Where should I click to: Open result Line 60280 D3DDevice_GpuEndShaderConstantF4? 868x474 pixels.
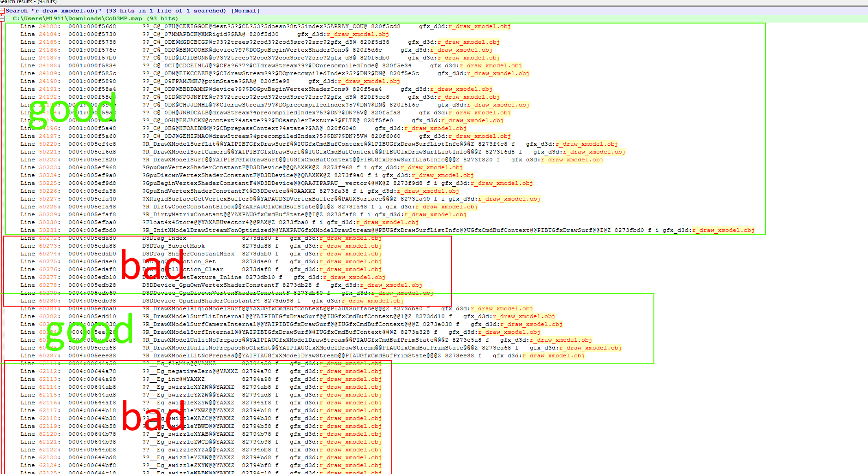[x=212, y=301]
